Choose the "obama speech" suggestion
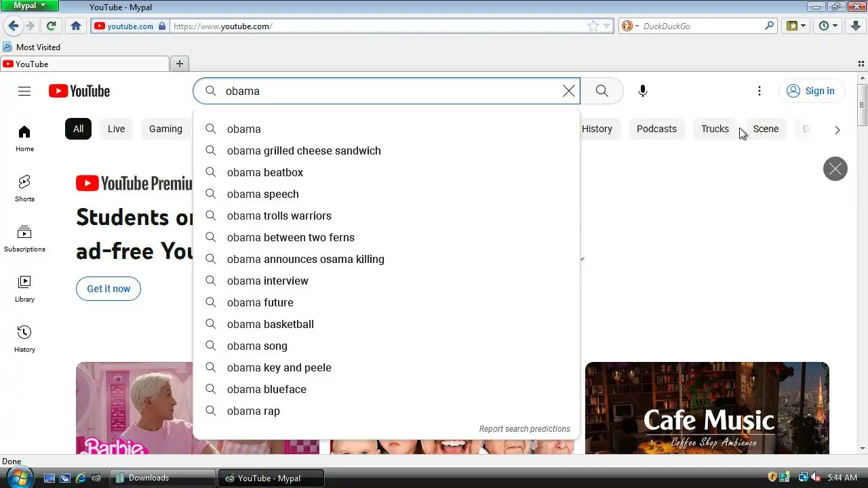Image resolution: width=868 pixels, height=488 pixels. point(387,194)
